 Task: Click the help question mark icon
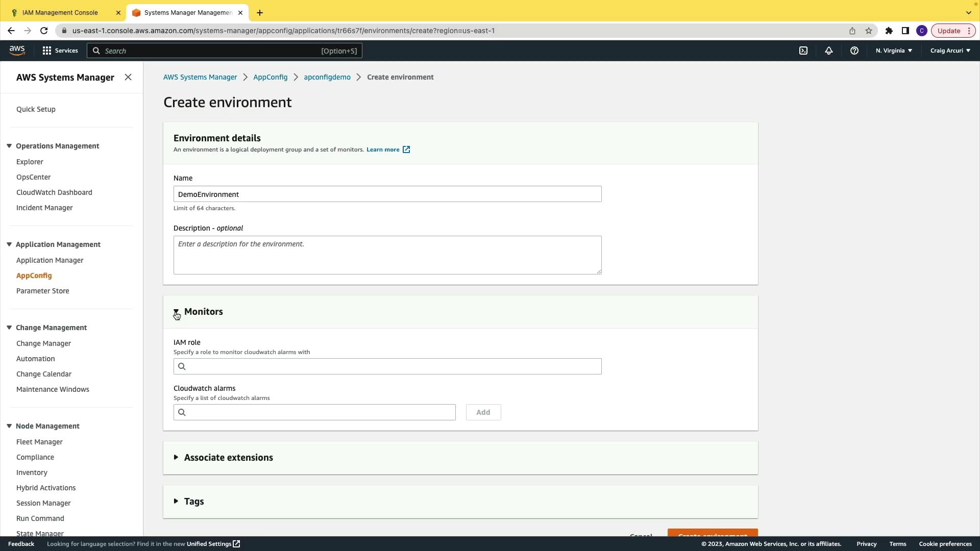point(854,51)
